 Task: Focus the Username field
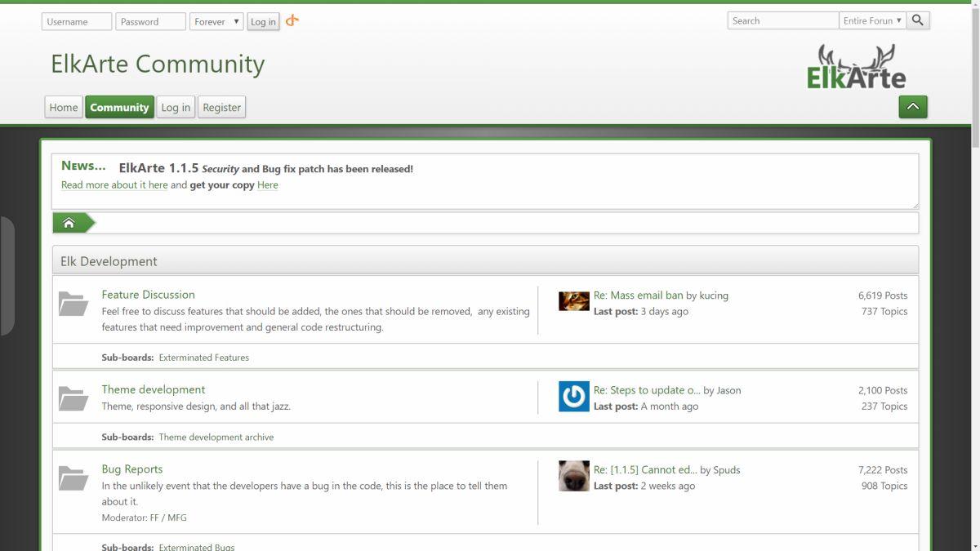pyautogui.click(x=77, y=22)
